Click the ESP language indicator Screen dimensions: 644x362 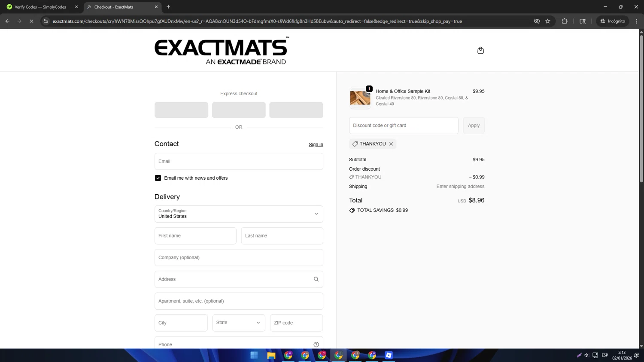click(x=605, y=355)
